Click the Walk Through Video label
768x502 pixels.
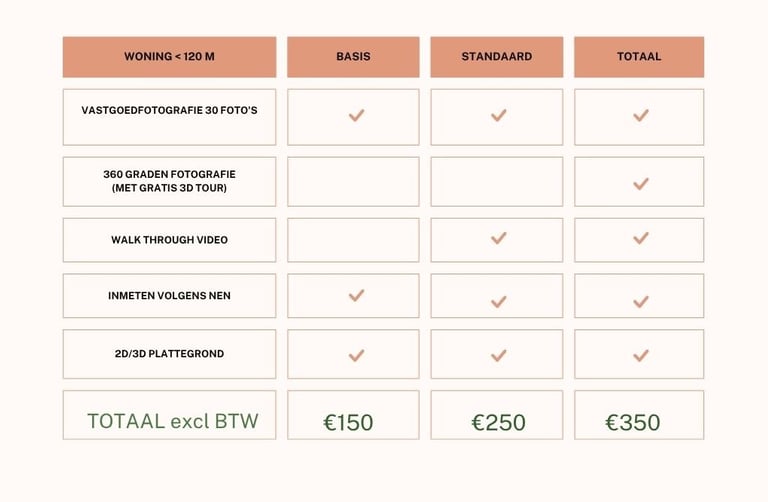169,240
